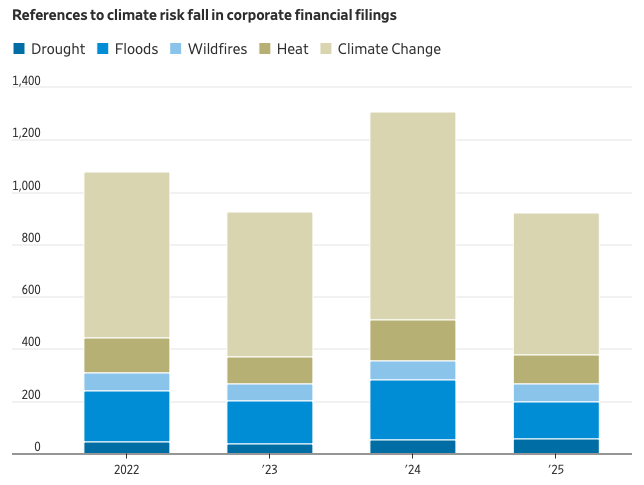Pick the Floods segment in the '23 bar
The width and height of the screenshot is (644, 485).
tap(269, 422)
